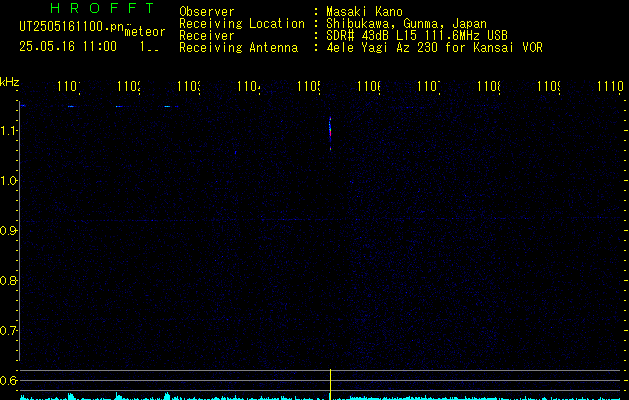Click the green HROFFT title text
The image size is (629, 400).
(x=102, y=8)
